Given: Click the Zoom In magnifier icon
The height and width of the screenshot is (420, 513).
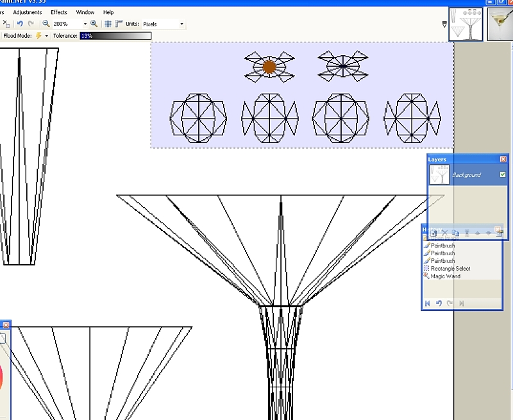Looking at the screenshot, I should coord(94,24).
